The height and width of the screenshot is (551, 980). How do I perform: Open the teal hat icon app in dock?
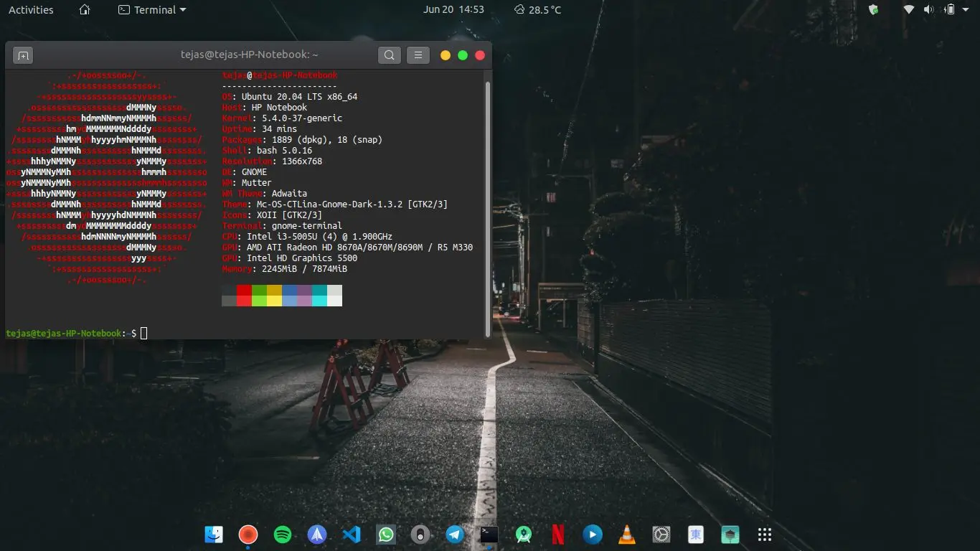[730, 534]
